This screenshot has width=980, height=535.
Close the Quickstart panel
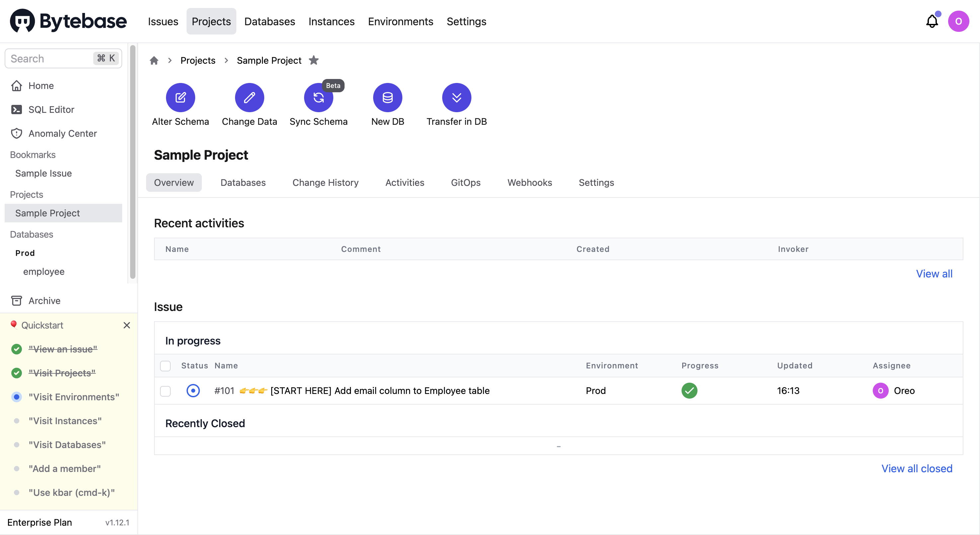pos(127,325)
